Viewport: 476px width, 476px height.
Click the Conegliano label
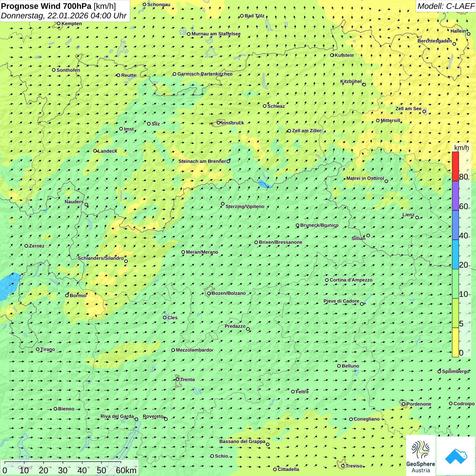coord(367,419)
